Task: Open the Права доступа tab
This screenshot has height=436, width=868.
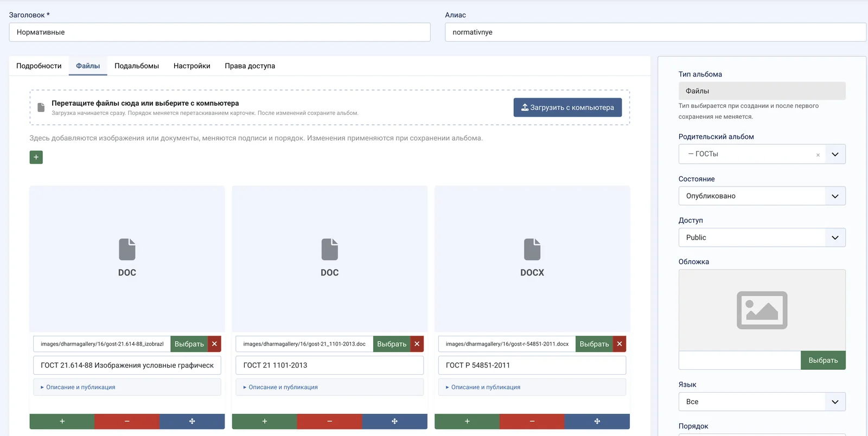Action: click(250, 66)
